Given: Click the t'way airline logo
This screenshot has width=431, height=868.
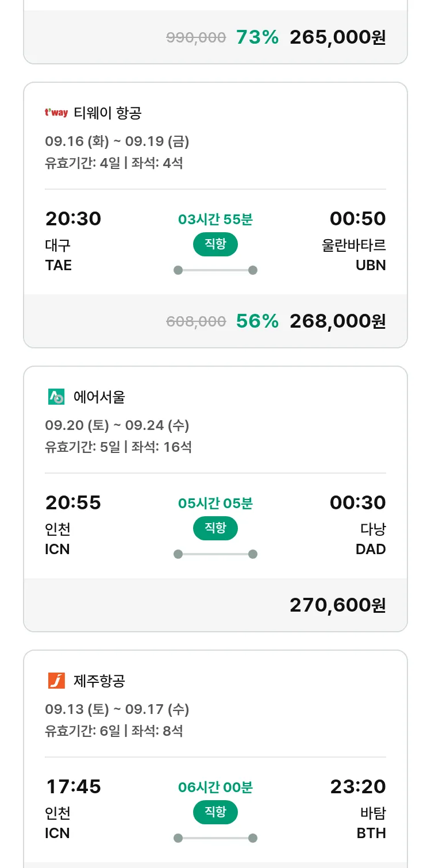Looking at the screenshot, I should tap(56, 113).
